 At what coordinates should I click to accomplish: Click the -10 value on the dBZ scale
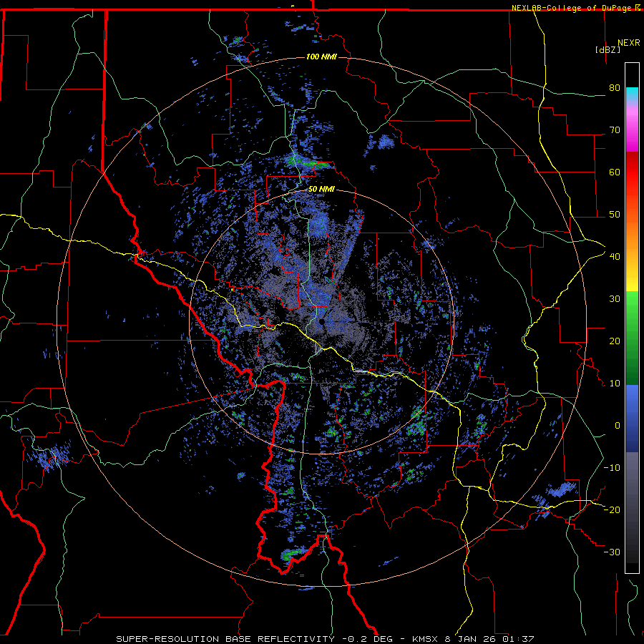tap(612, 468)
